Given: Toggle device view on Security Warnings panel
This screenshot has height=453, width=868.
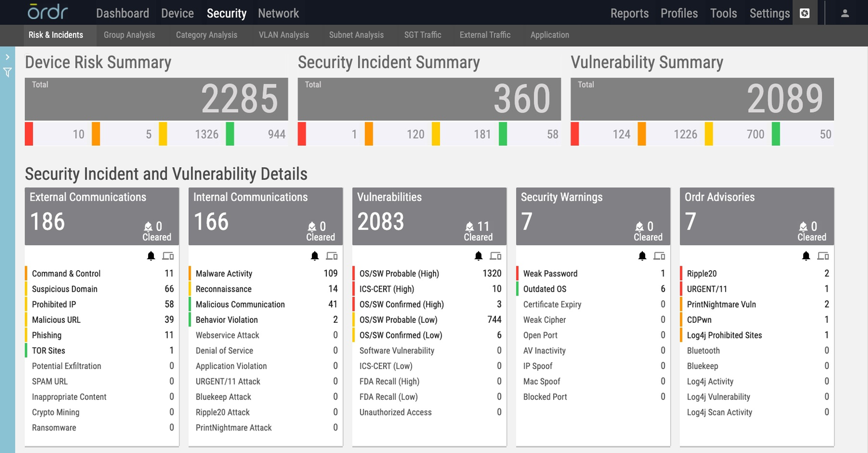Looking at the screenshot, I should [659, 255].
